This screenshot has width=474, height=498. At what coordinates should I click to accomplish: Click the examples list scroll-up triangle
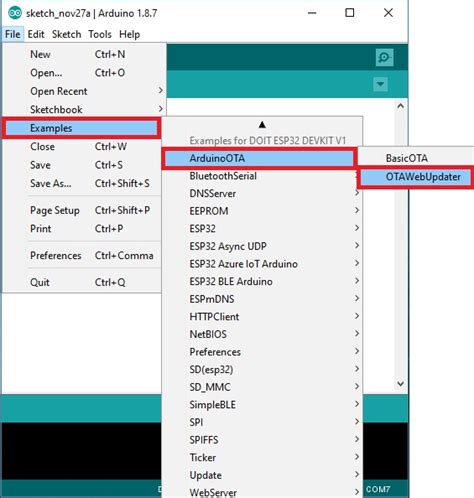coord(262,125)
